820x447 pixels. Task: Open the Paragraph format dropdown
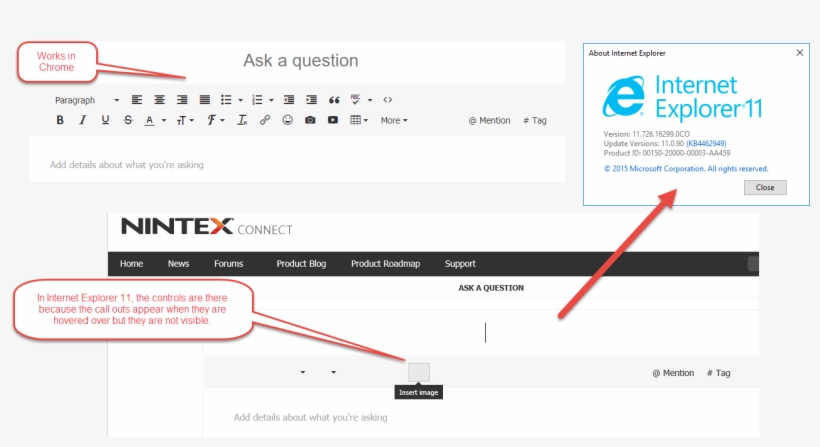click(87, 100)
